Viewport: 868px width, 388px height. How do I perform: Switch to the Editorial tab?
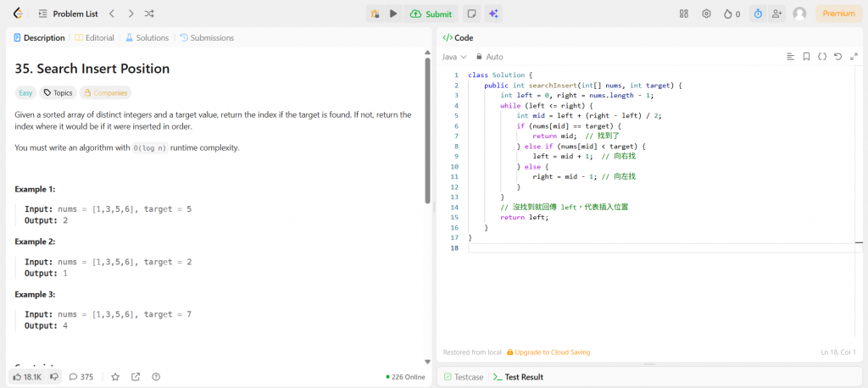[x=95, y=37]
